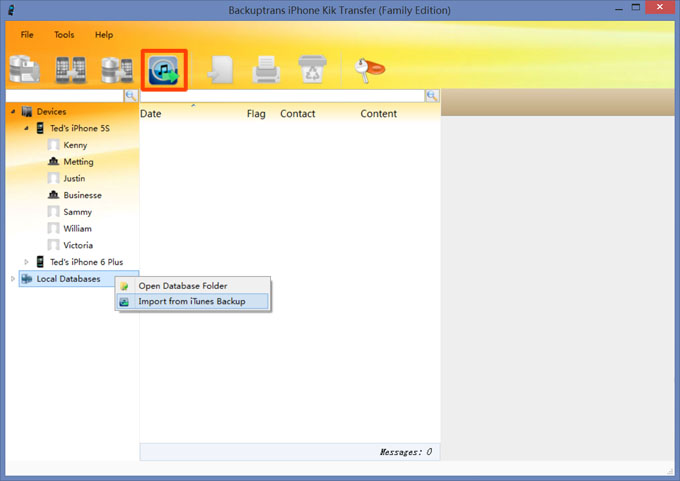The width and height of the screenshot is (680, 481).
Task: Click the Ted's iPhone 6 Plus label
Action: [86, 262]
